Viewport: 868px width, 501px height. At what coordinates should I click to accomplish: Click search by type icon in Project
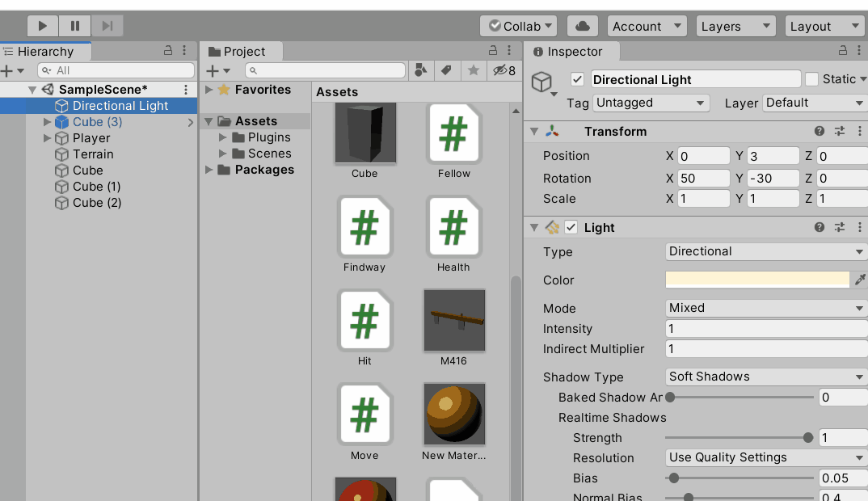tap(420, 71)
